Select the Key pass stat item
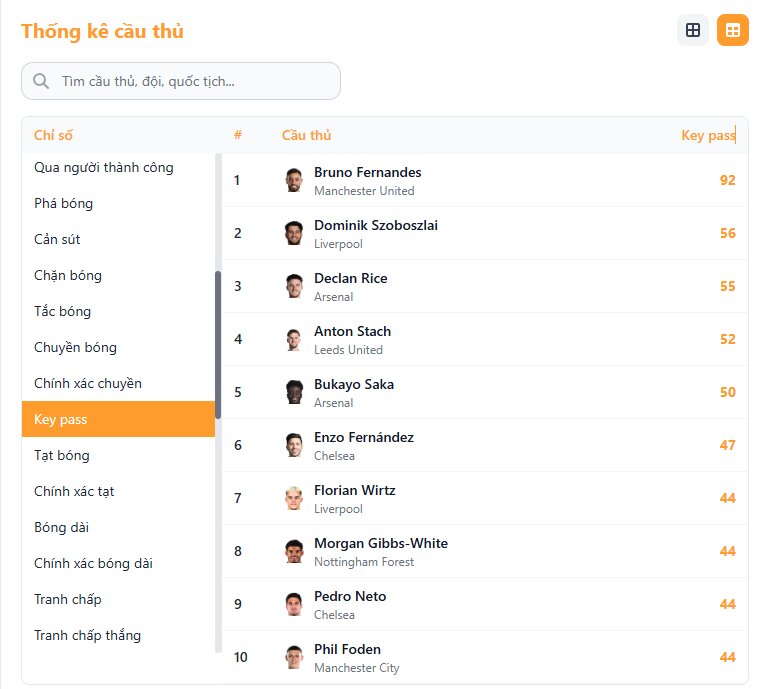This screenshot has height=689, width=768. 118,419
